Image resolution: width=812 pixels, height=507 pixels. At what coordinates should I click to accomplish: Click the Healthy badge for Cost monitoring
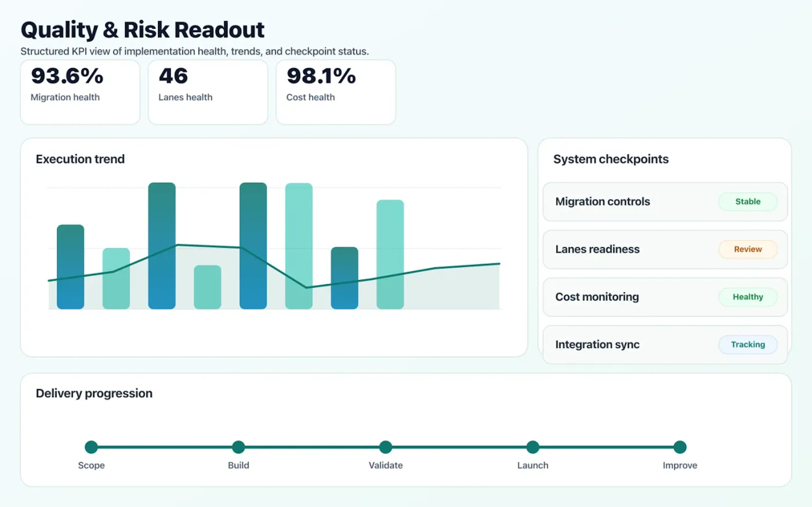(748, 297)
